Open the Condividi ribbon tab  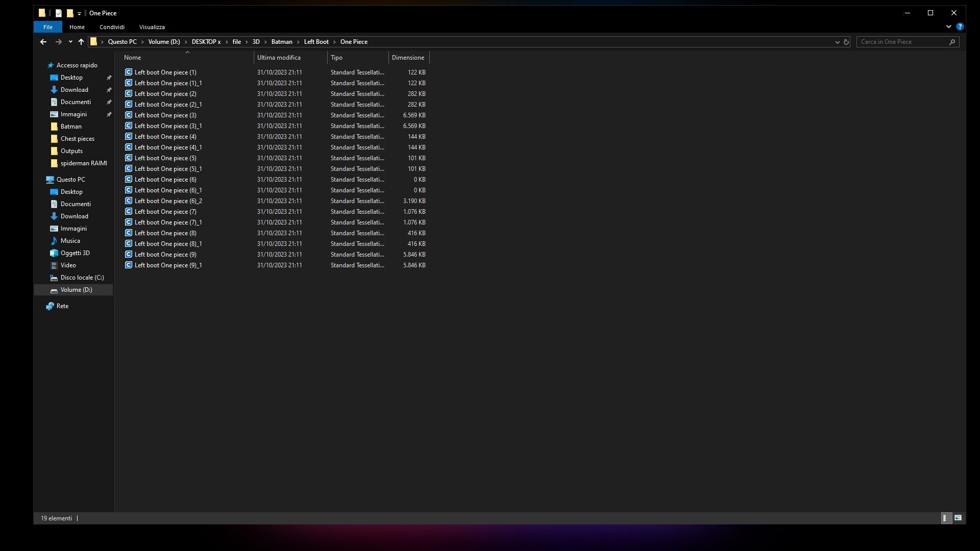pyautogui.click(x=112, y=27)
